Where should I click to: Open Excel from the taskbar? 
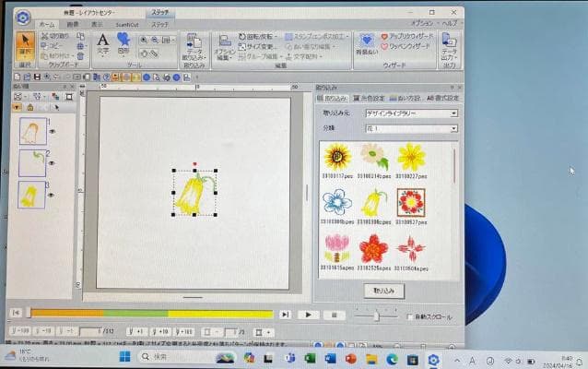point(310,359)
